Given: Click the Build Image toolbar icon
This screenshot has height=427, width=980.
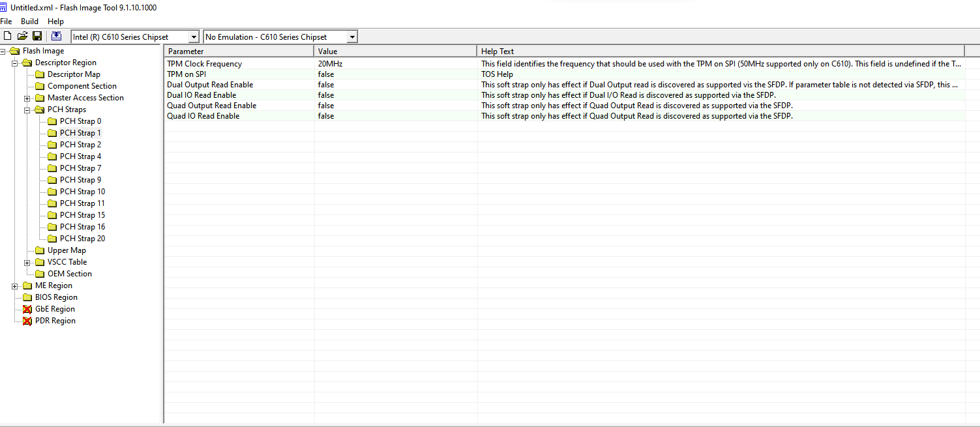Looking at the screenshot, I should tap(57, 37).
